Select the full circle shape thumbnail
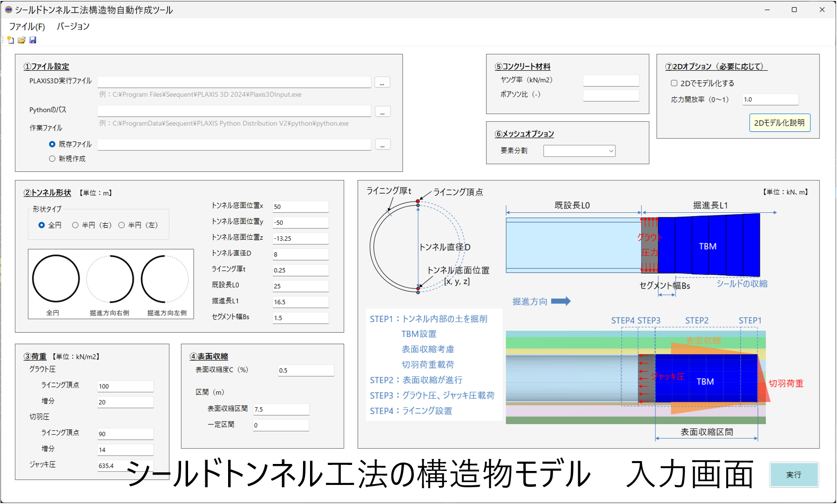 click(56, 279)
